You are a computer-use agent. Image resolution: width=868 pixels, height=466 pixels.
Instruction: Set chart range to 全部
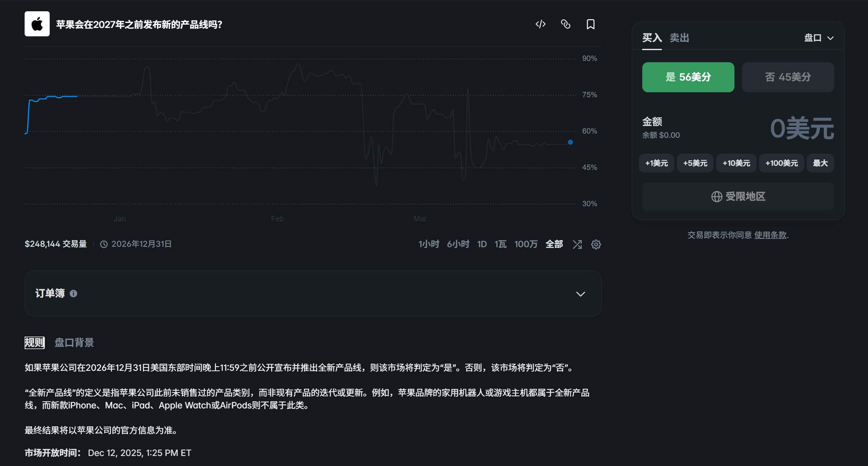[x=554, y=244]
